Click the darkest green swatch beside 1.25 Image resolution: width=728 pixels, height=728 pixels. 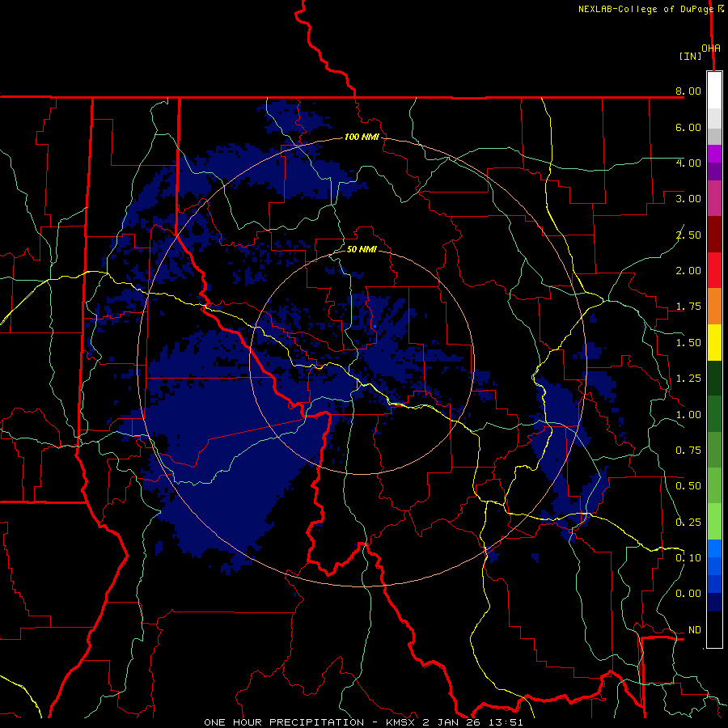coord(714,379)
